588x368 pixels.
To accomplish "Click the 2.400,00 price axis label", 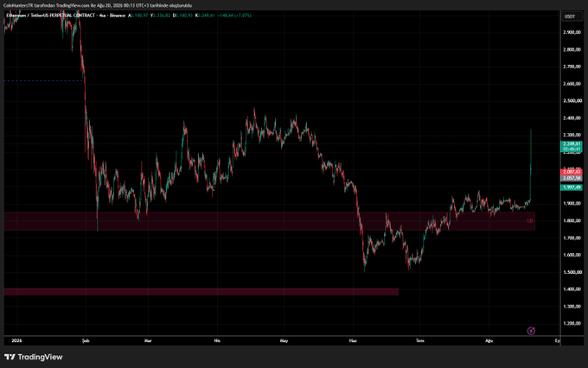I will pyautogui.click(x=572, y=118).
